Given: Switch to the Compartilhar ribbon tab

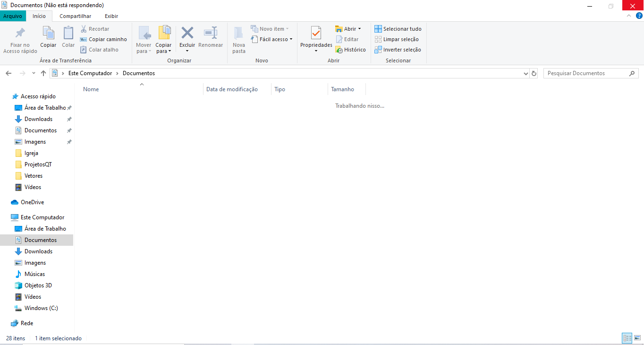Looking at the screenshot, I should pyautogui.click(x=76, y=16).
